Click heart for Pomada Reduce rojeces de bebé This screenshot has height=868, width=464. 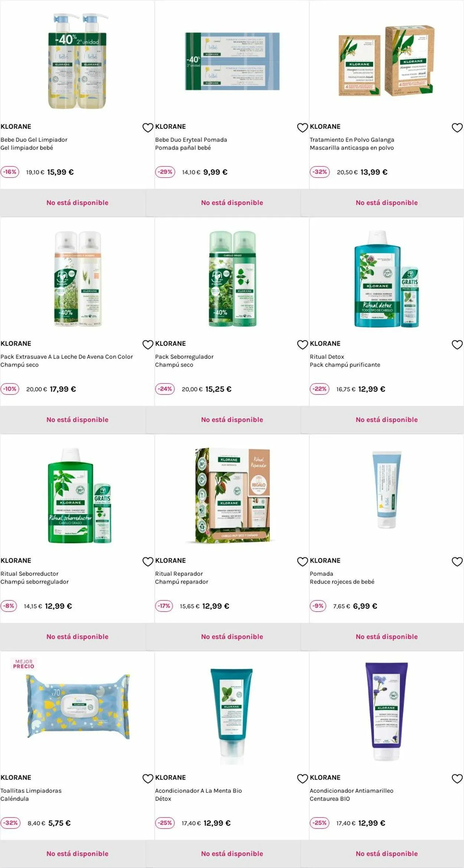coord(457,562)
